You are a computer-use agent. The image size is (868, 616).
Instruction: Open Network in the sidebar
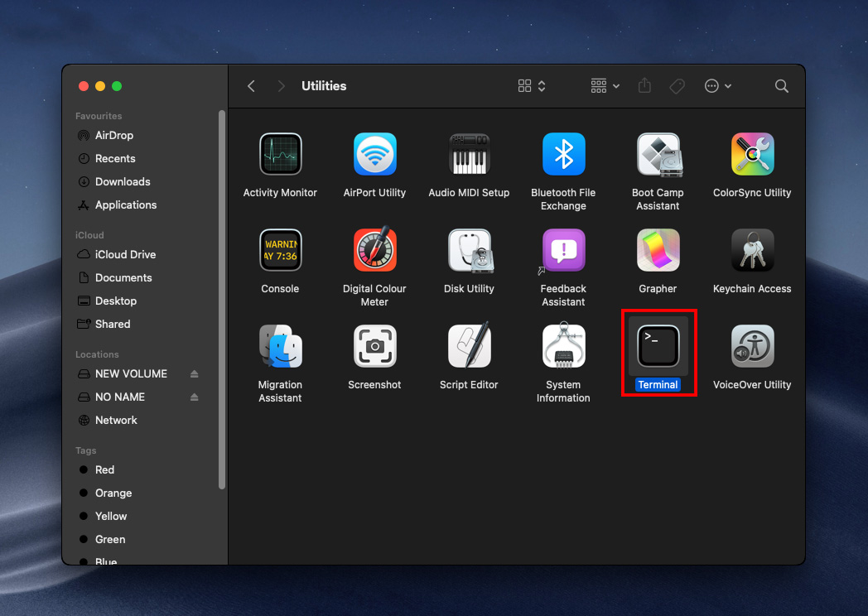point(116,421)
